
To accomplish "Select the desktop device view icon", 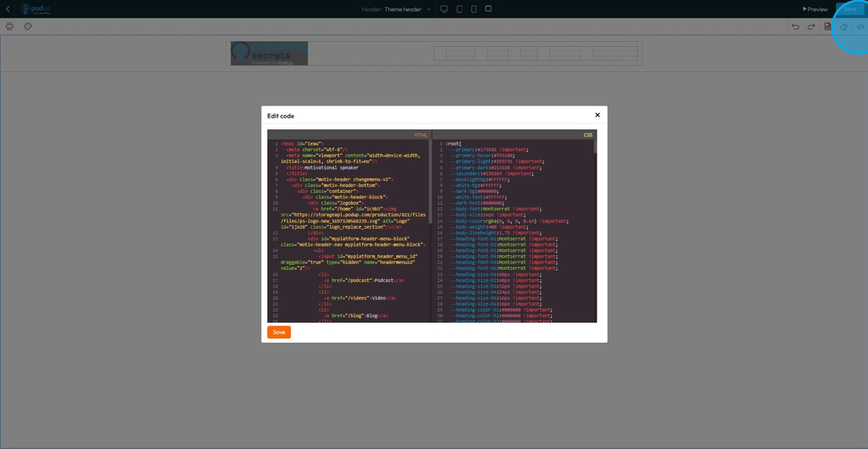I will 444,9.
